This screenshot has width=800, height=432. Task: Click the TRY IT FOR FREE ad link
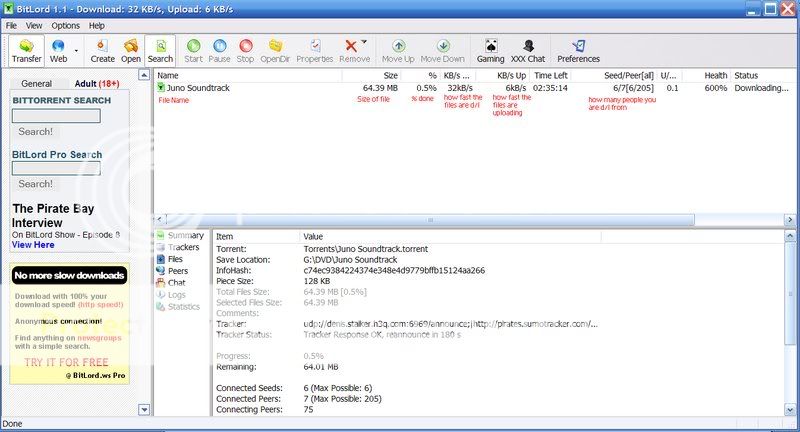click(x=66, y=363)
